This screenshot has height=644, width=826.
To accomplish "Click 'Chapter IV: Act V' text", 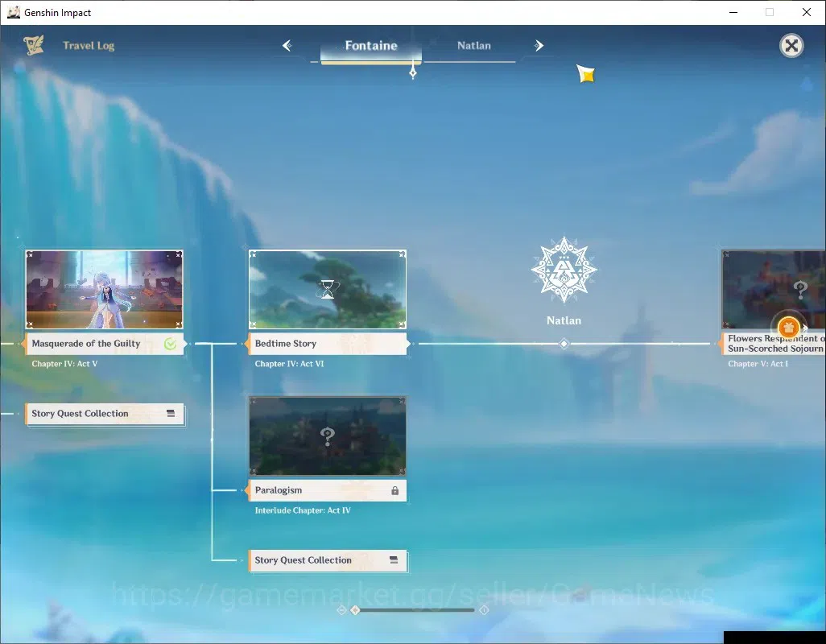I will point(64,364).
